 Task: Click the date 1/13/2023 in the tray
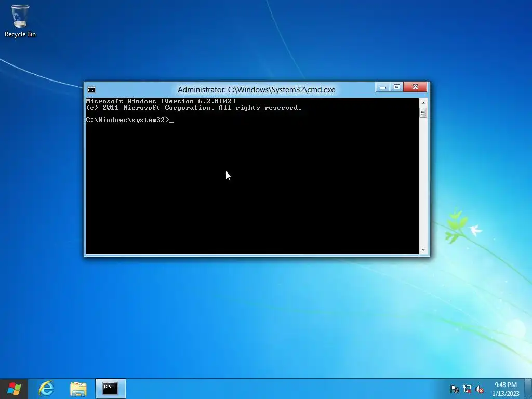click(x=506, y=394)
